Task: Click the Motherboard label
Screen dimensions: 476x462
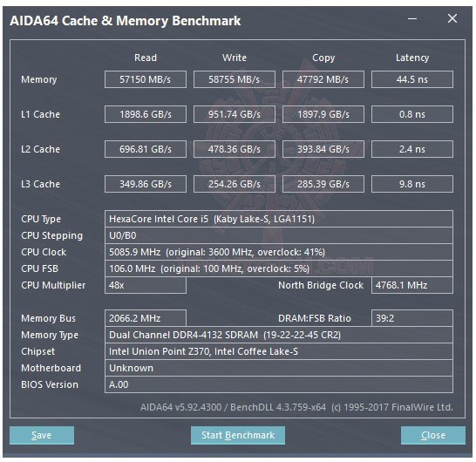Action: pyautogui.click(x=51, y=368)
